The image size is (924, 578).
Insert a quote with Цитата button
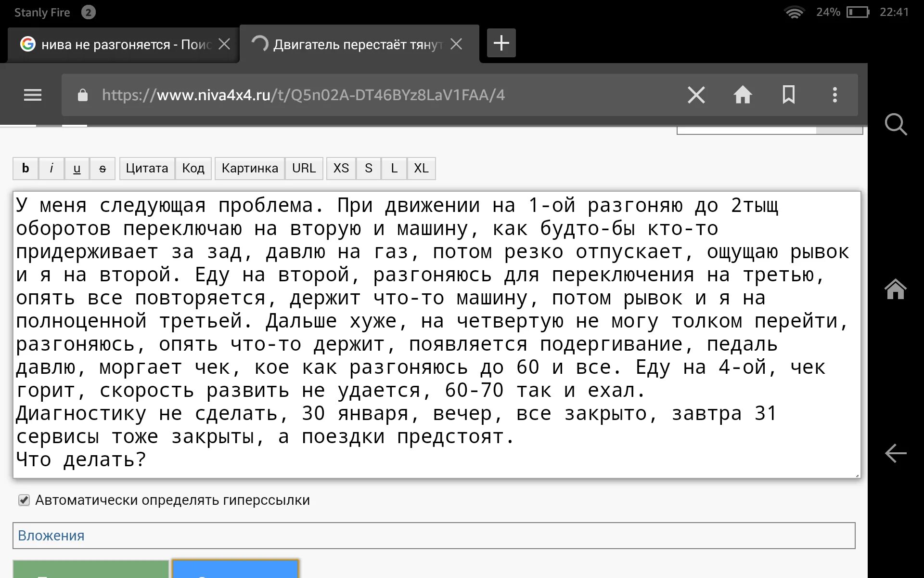pyautogui.click(x=147, y=169)
